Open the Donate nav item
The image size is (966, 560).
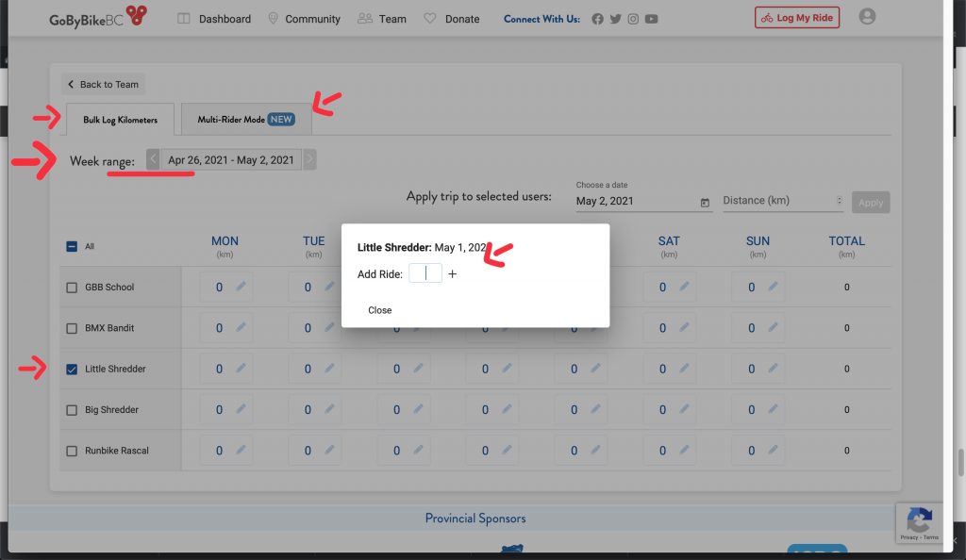[452, 19]
